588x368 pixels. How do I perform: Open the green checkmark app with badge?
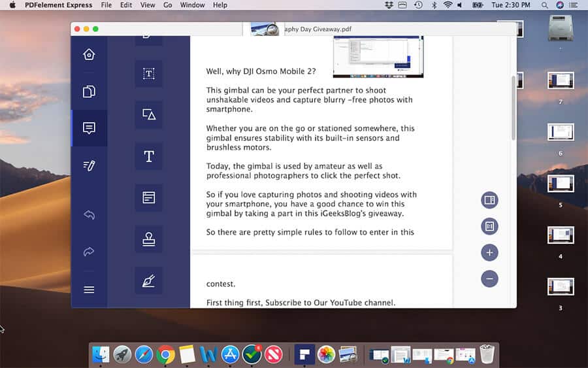(x=252, y=354)
